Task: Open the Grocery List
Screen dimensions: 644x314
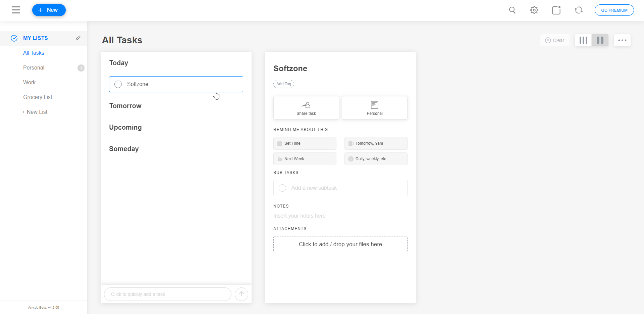Action: click(38, 97)
